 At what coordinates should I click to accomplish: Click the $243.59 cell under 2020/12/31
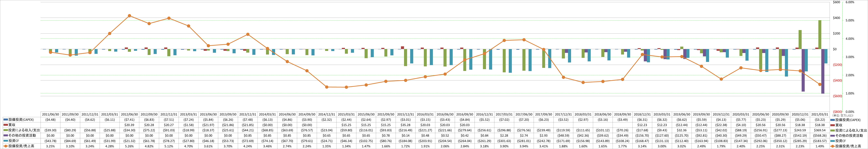pyautogui.click(x=800, y=130)
